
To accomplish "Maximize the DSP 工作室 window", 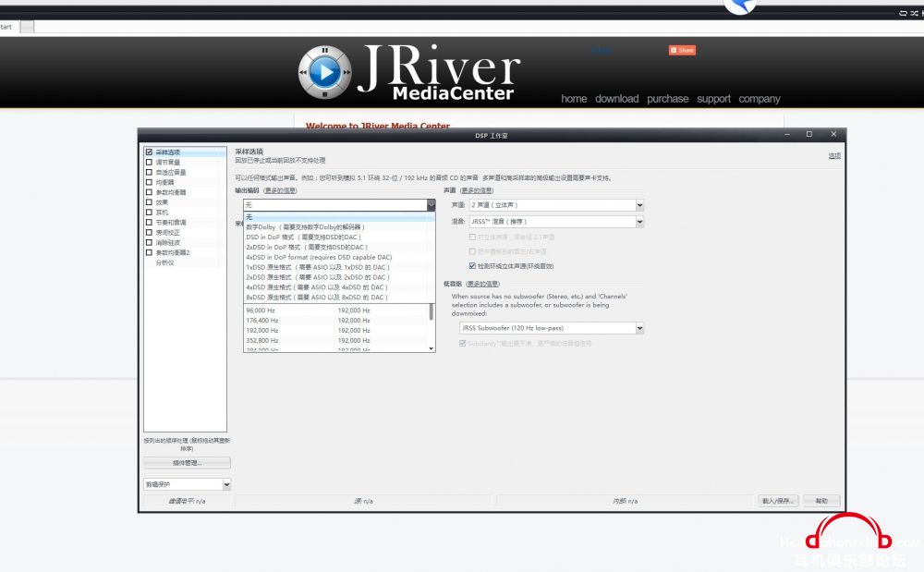I will [x=809, y=134].
